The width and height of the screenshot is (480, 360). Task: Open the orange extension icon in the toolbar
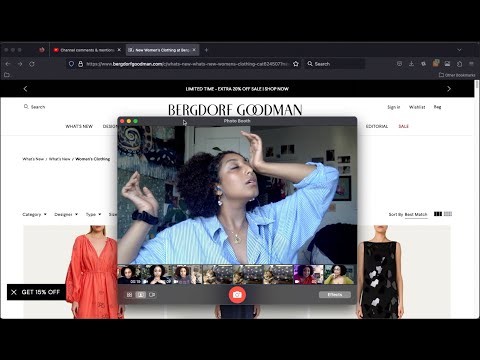[435, 63]
